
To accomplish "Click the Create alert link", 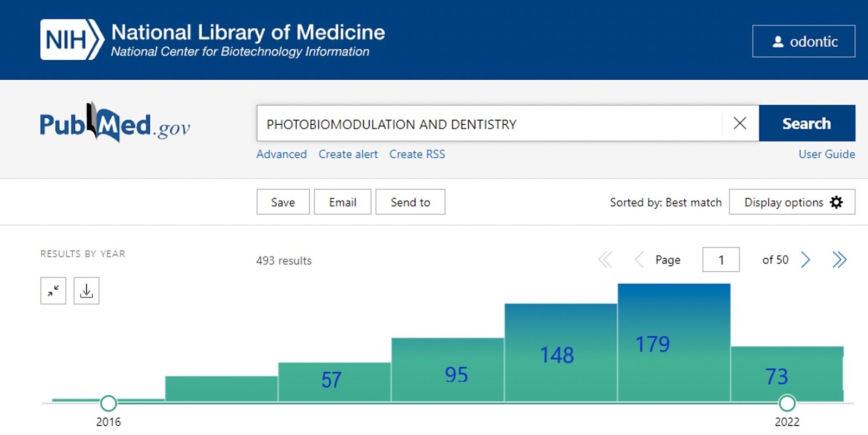I will click(348, 155).
